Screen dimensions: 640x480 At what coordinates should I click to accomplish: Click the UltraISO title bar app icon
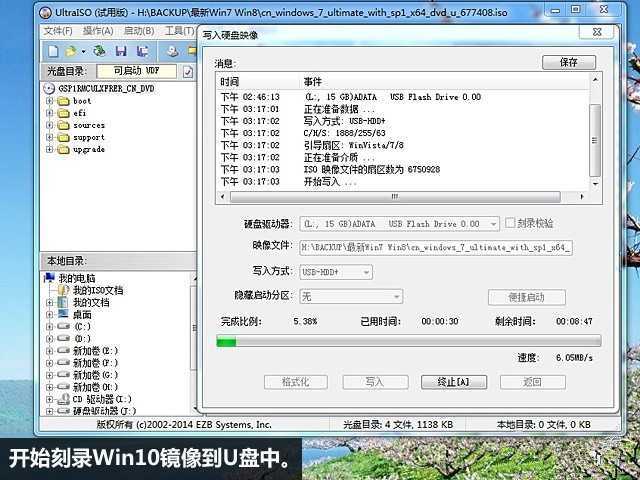coord(45,12)
